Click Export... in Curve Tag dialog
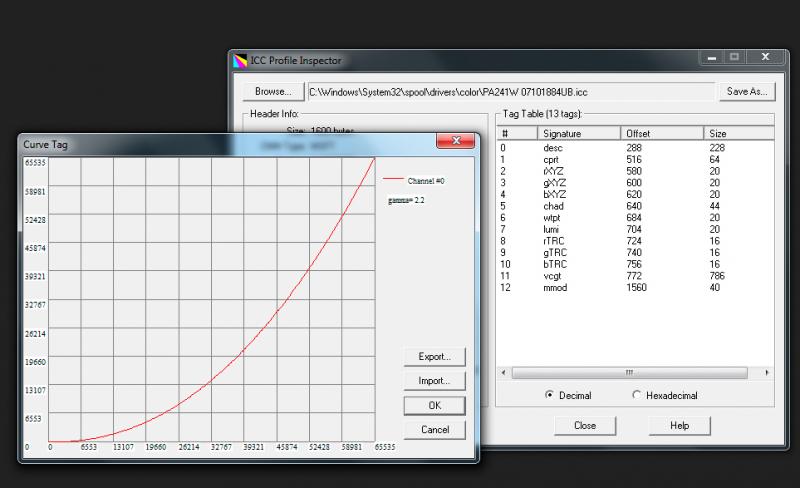This screenshot has width=800, height=488. (x=434, y=357)
